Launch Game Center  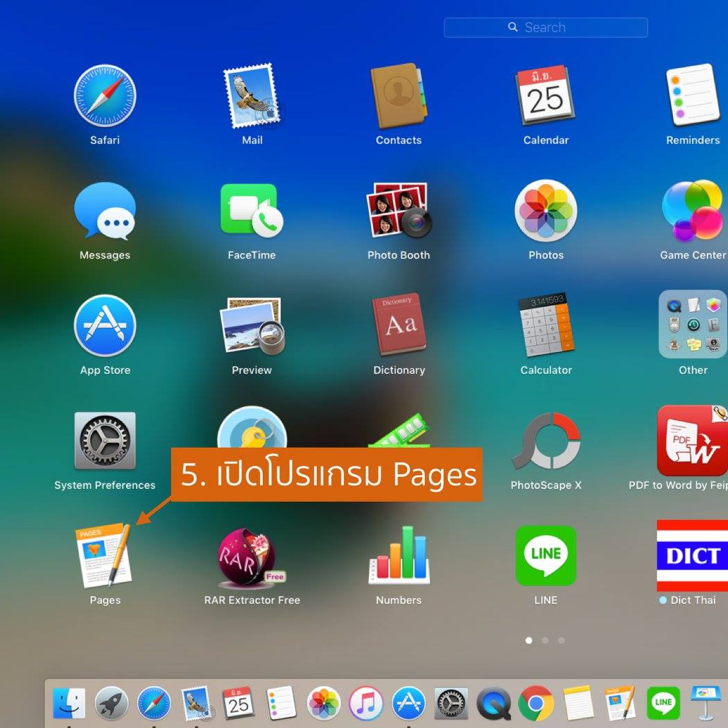pos(693,210)
